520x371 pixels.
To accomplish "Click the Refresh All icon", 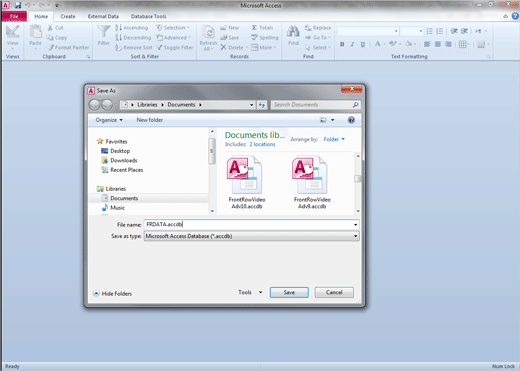I will (x=209, y=32).
